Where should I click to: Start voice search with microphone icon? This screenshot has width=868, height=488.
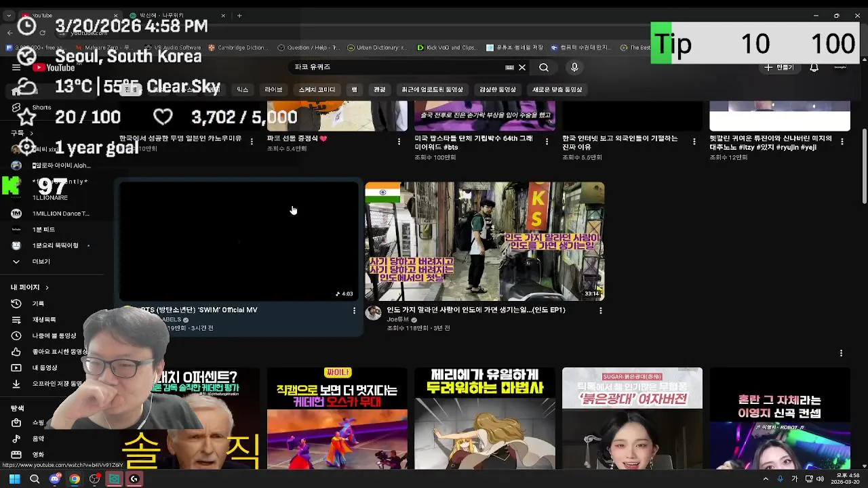(x=574, y=67)
